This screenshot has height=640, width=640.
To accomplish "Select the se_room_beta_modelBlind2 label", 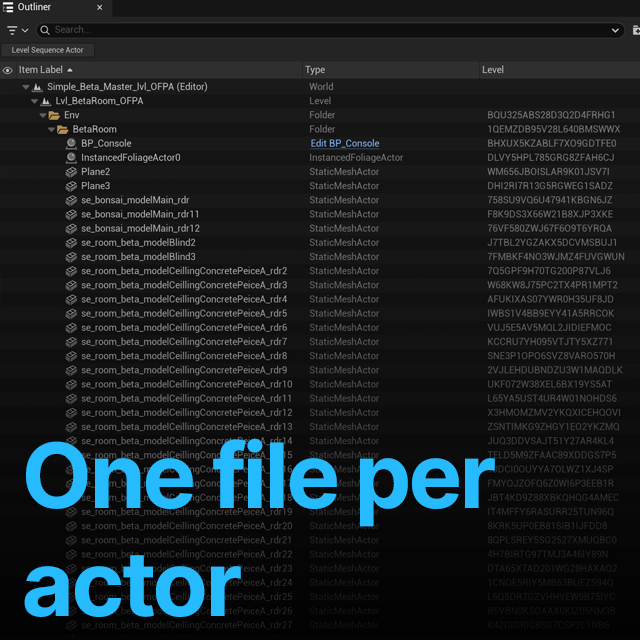I will (x=138, y=243).
